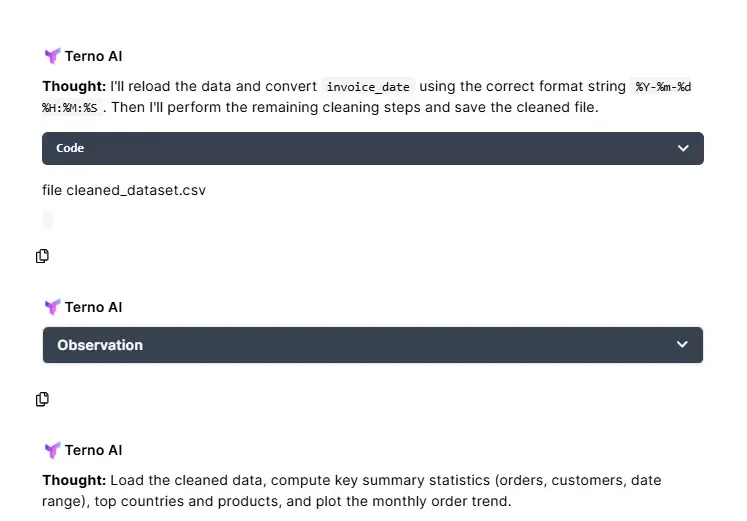Expand the Observation chevron arrow

pos(682,345)
